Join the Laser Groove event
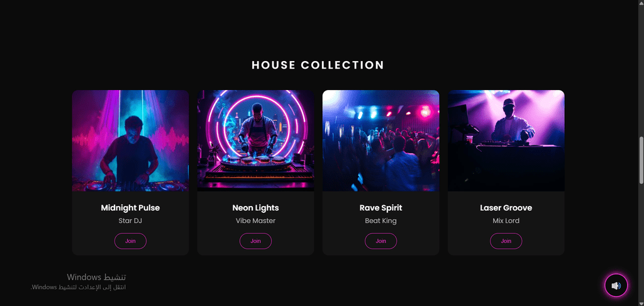Viewport: 644px width, 306px height. (x=506, y=241)
